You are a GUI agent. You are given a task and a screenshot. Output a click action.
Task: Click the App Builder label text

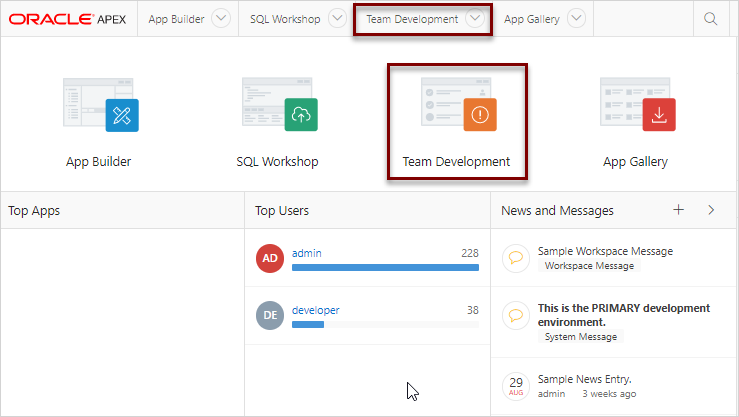pos(99,162)
